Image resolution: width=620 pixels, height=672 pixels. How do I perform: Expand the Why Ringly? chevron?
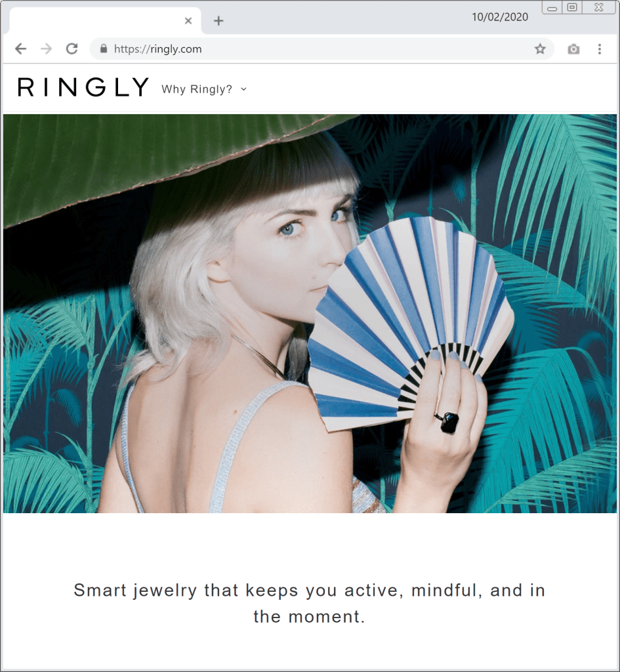pos(244,89)
